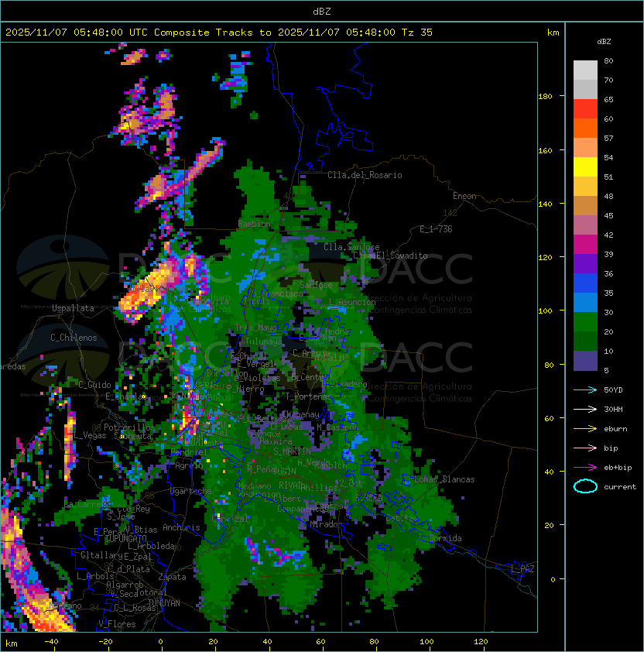Click the 'S_MARTIN' map label
Screen dimensions: 644x652
292,451
